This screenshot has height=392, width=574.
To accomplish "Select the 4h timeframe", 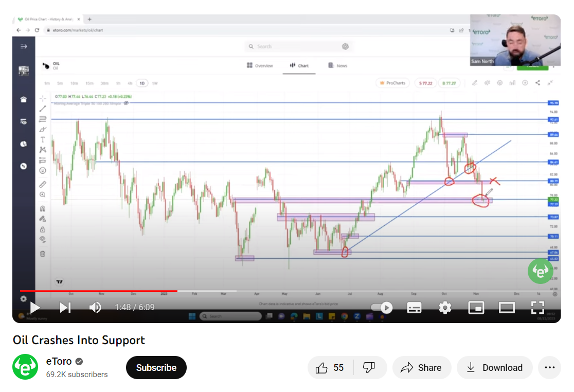I will (x=130, y=83).
